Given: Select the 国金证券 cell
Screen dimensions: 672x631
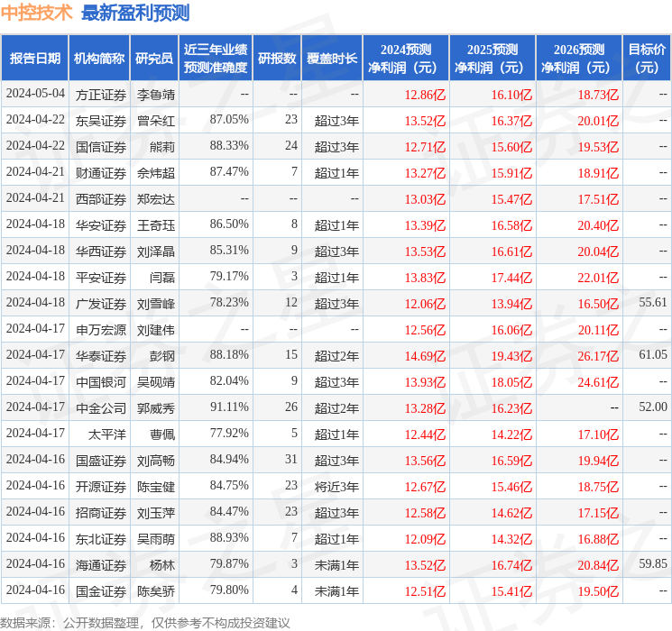Looking at the screenshot, I should (x=101, y=591).
